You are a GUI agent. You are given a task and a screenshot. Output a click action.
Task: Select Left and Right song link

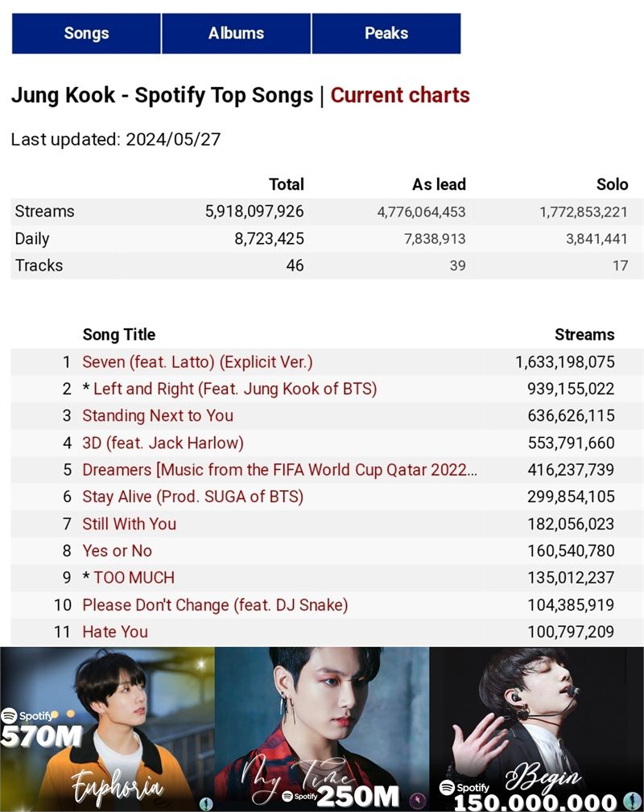[235, 389]
